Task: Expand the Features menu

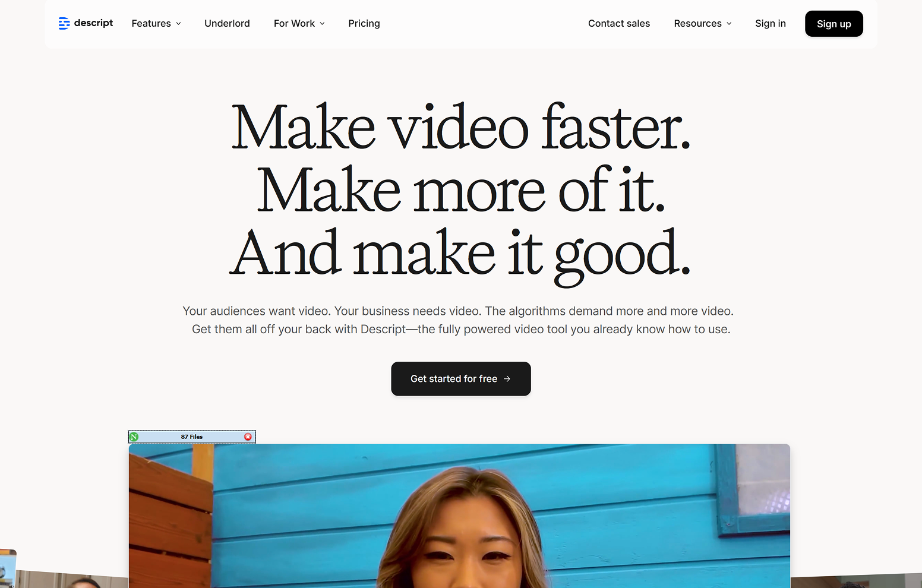Action: 156,24
